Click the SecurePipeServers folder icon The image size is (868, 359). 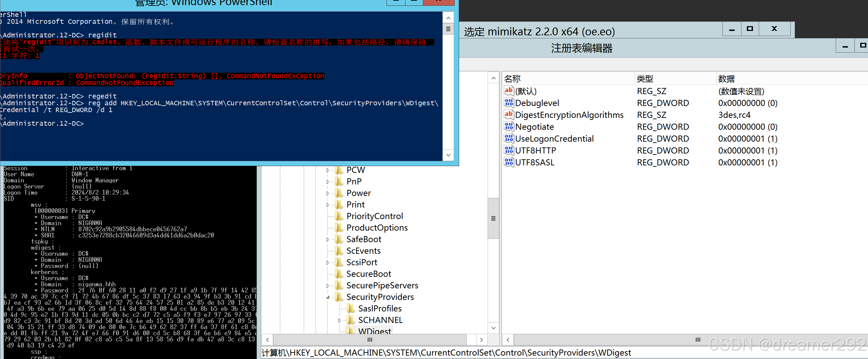[x=339, y=285]
